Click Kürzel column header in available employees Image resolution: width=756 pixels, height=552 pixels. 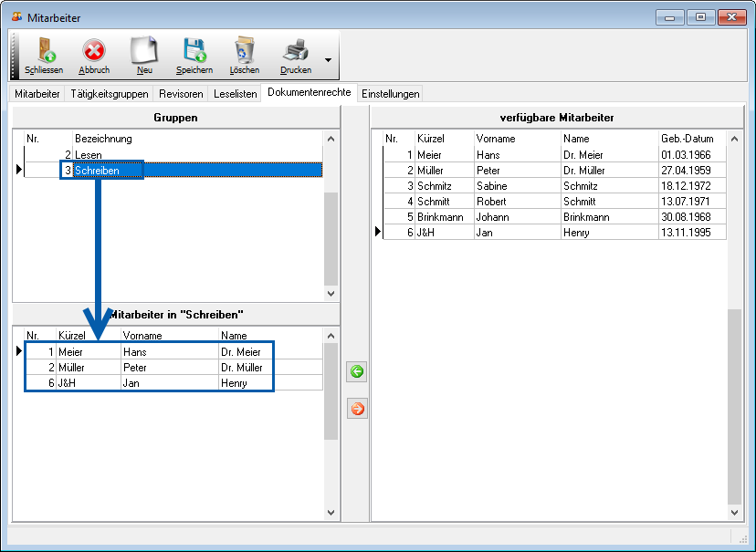click(443, 139)
